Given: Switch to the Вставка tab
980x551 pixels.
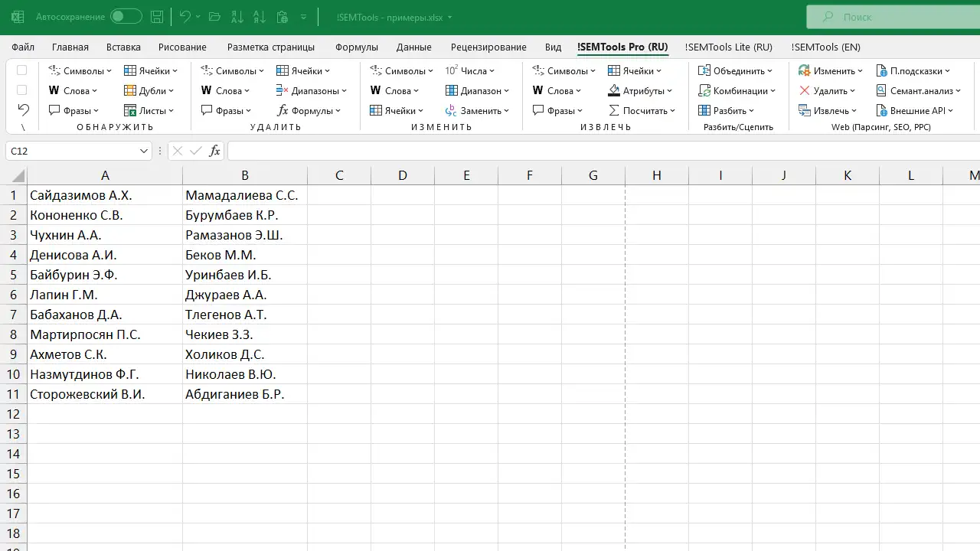Looking at the screenshot, I should point(123,47).
